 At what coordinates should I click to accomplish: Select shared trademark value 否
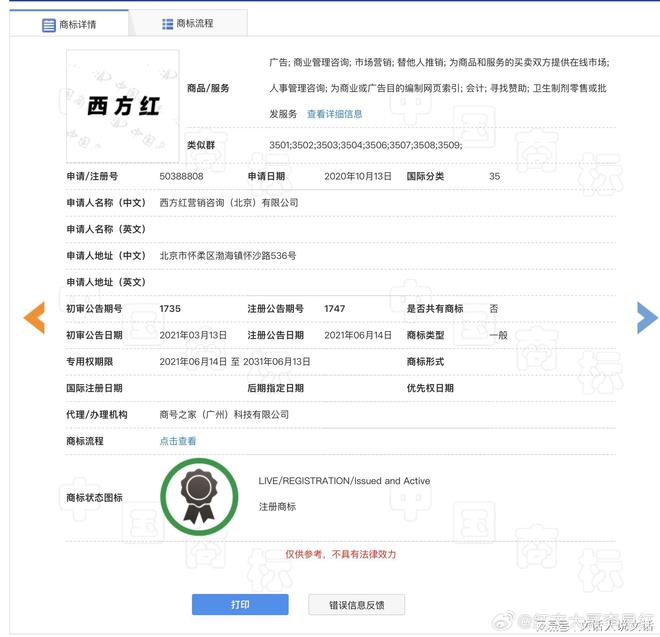click(x=494, y=309)
